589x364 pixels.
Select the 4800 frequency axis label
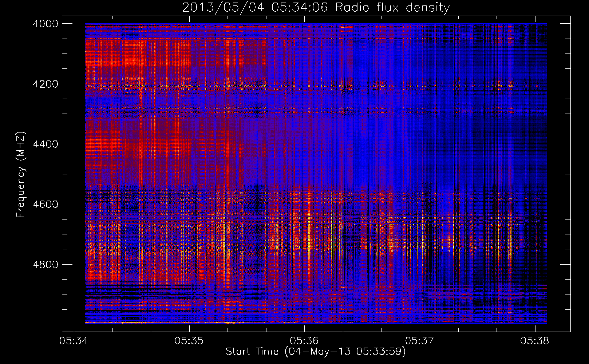[x=46, y=264]
